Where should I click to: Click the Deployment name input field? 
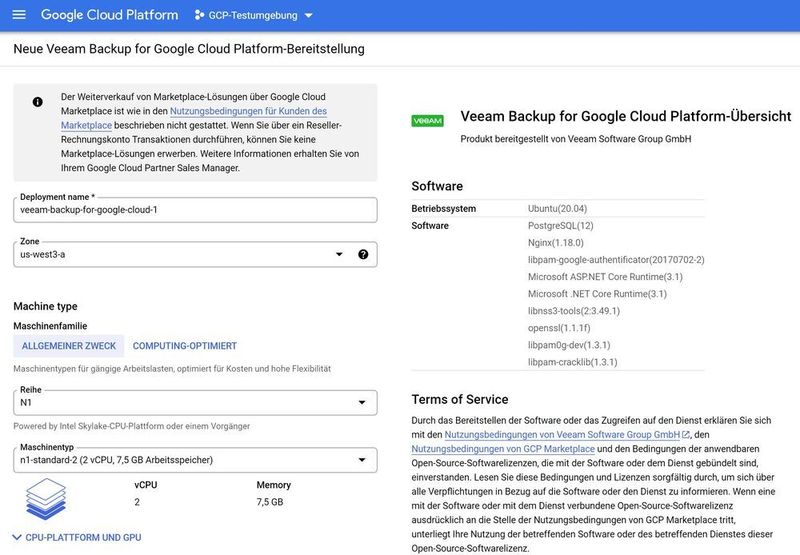click(x=195, y=210)
